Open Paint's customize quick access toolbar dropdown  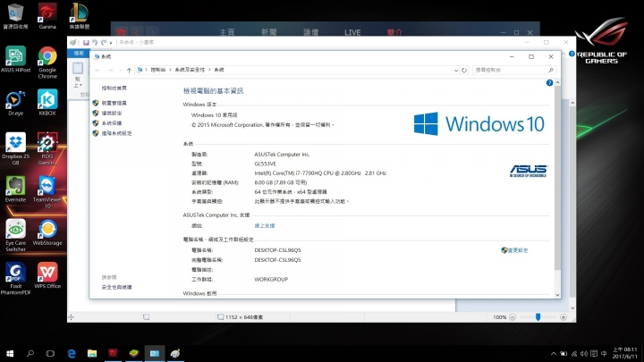click(x=111, y=43)
